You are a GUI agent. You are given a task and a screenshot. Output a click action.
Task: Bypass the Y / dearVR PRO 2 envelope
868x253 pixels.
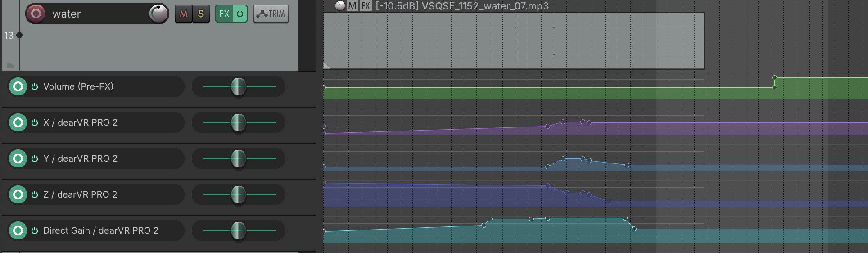(35, 158)
